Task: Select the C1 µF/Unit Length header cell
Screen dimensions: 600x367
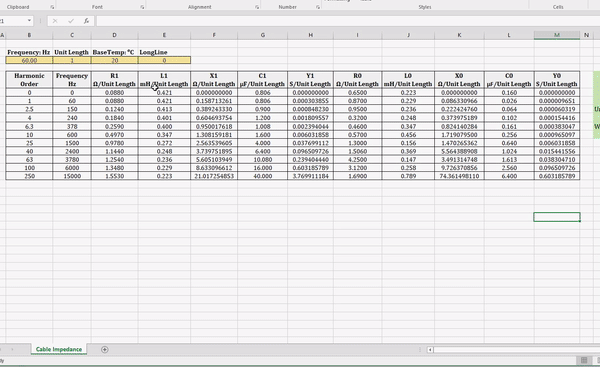Action: 262,80
